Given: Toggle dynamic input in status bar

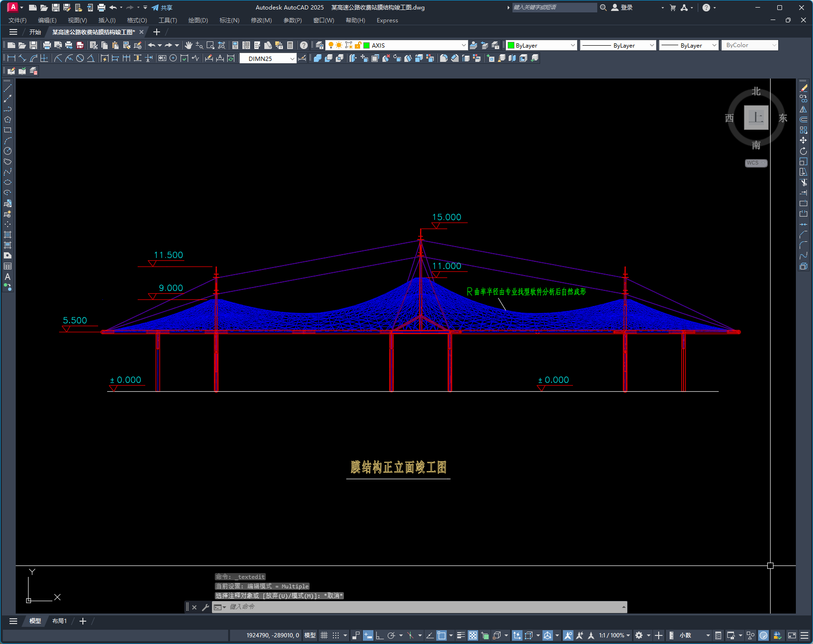Looking at the screenshot, I should point(368,635).
